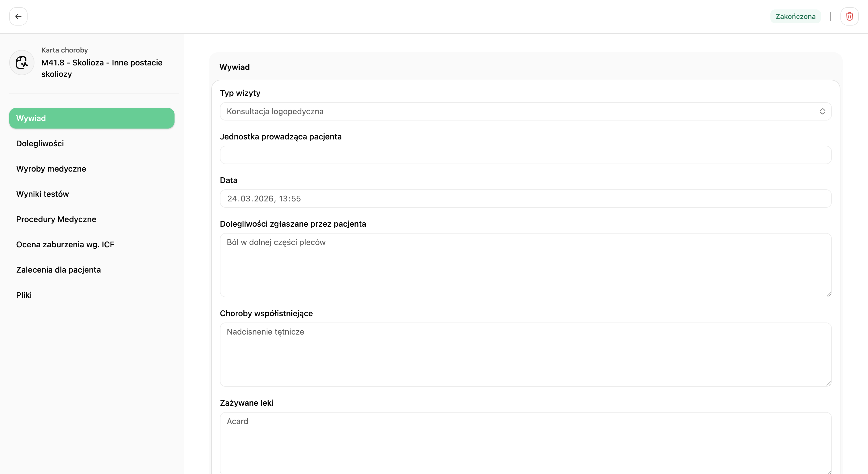The image size is (868, 474).
Task: Open Zalecenia dla pacjenta section
Action: pos(58,270)
